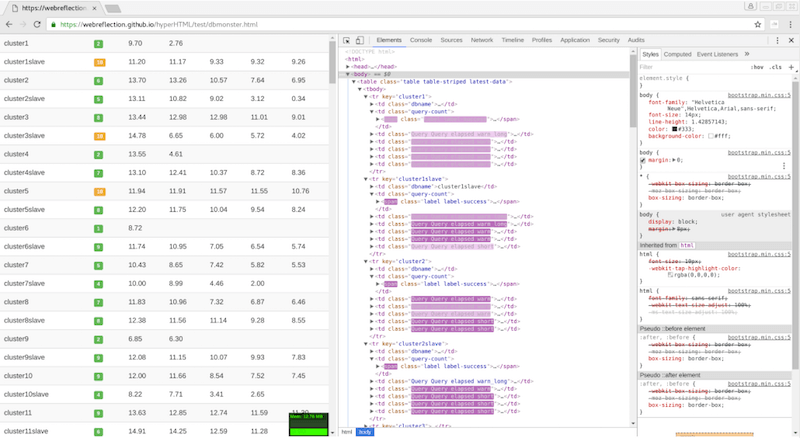Close the DevTools panel
This screenshot has width=800, height=438.
point(791,40)
